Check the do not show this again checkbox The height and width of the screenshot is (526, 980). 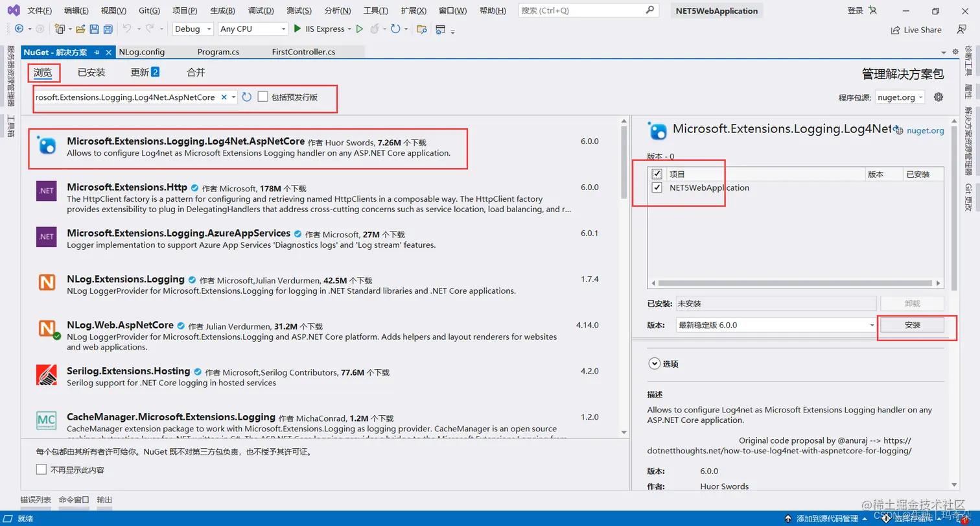click(x=41, y=470)
